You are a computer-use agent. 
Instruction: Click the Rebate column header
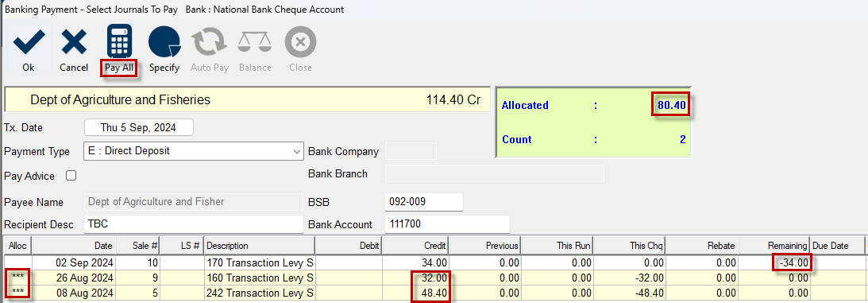pyautogui.click(x=701, y=246)
